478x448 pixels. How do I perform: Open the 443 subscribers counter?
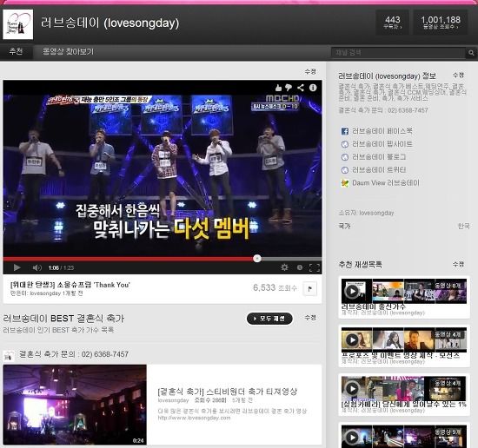[392, 23]
